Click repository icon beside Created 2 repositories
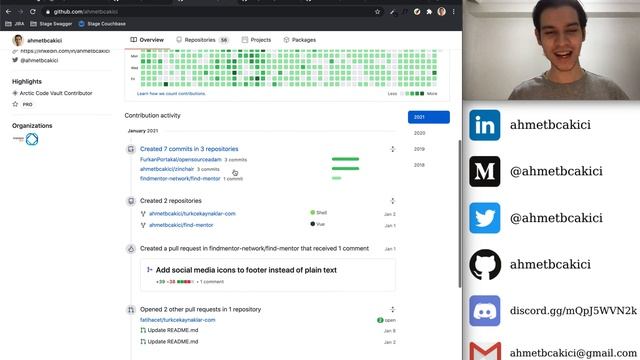This screenshot has width=640, height=360. coord(131,201)
